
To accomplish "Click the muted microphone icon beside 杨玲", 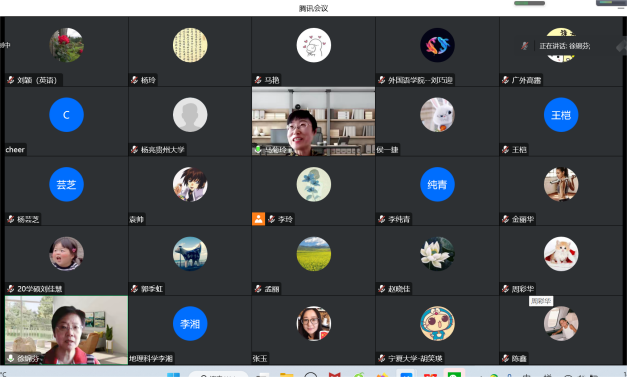I will [134, 80].
